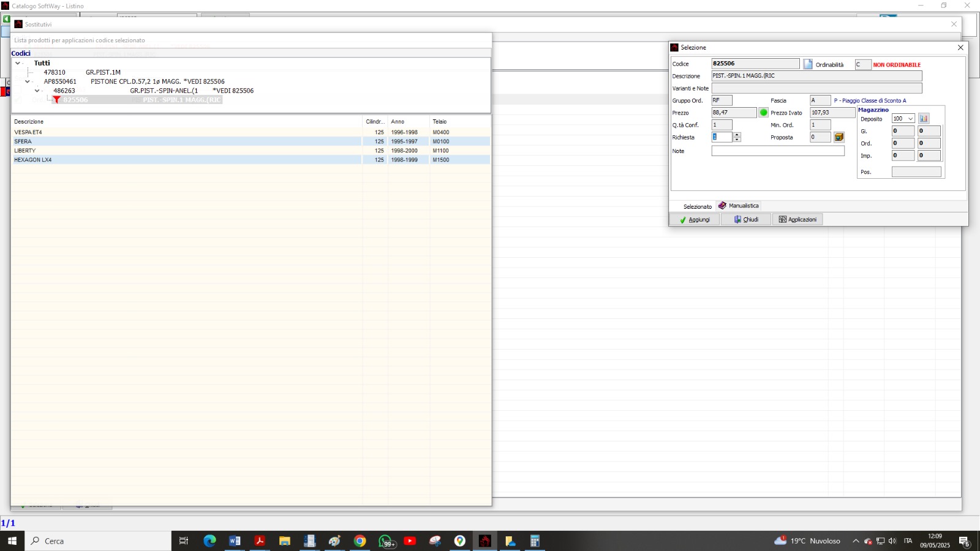980x551 pixels.
Task: Open Adobe Acrobat in the taskbar
Action: [260, 541]
